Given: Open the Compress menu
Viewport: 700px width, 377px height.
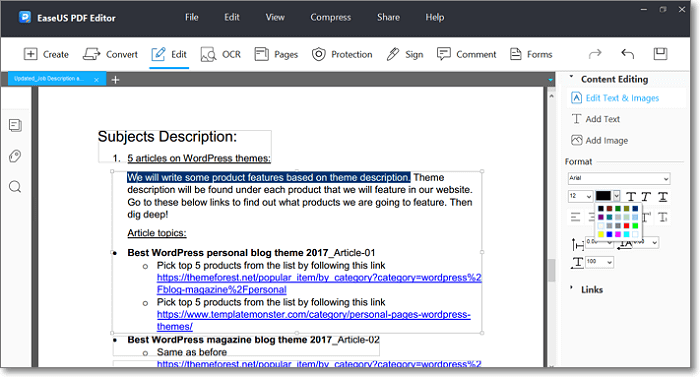Looking at the screenshot, I should pos(330,17).
